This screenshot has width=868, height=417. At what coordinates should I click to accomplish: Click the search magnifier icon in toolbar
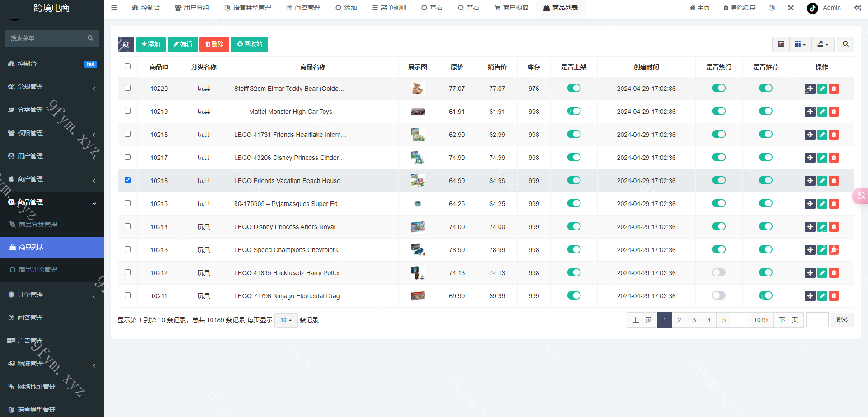845,44
